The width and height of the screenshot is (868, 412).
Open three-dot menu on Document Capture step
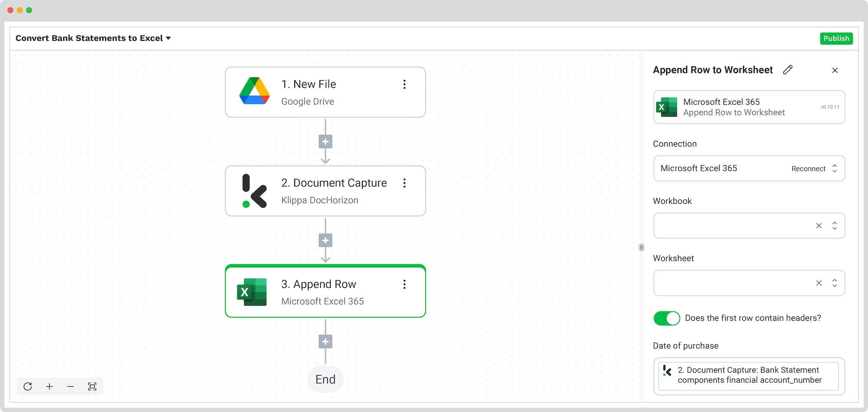404,183
